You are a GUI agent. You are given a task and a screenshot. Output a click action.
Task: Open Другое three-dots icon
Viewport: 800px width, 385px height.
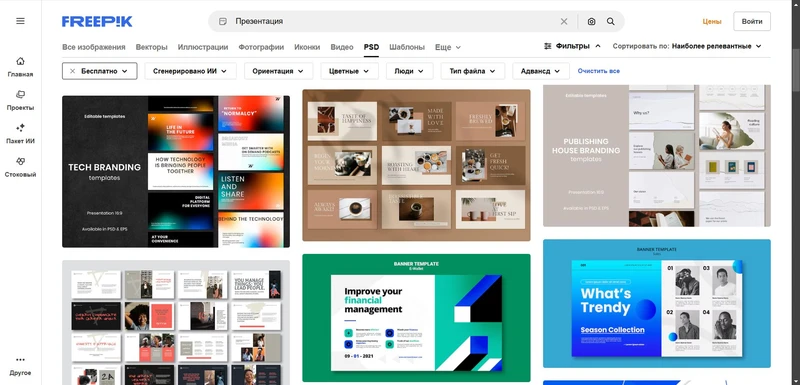click(x=20, y=360)
